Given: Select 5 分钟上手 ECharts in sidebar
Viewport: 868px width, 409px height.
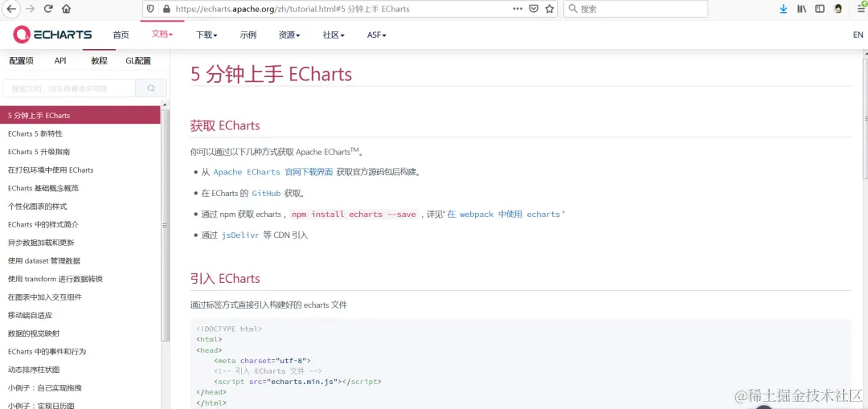Looking at the screenshot, I should (80, 115).
